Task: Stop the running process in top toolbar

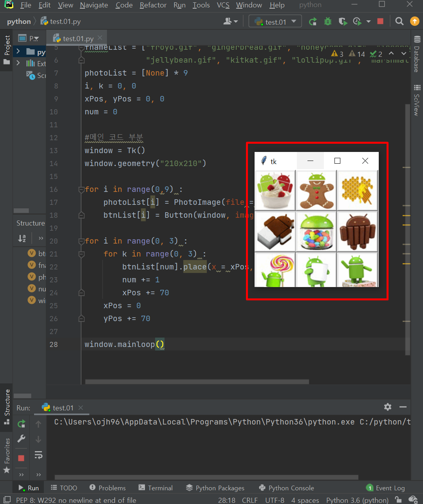Action: 380,22
